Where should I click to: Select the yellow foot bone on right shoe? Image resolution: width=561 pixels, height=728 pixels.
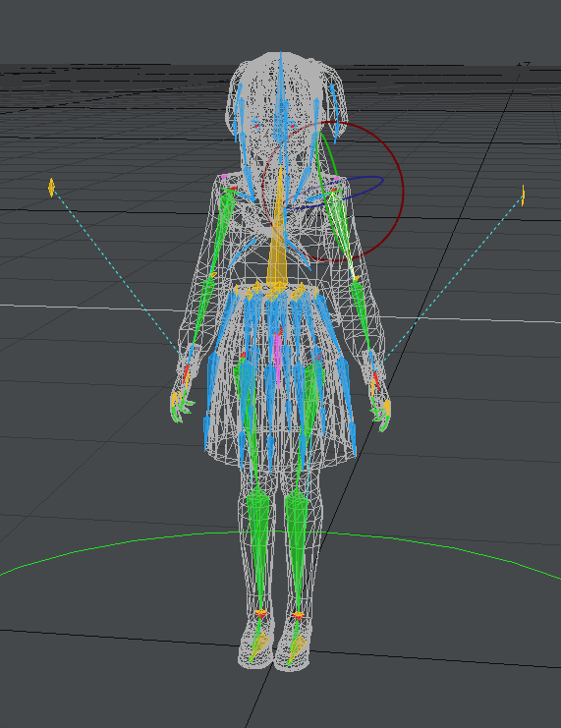pos(298,647)
